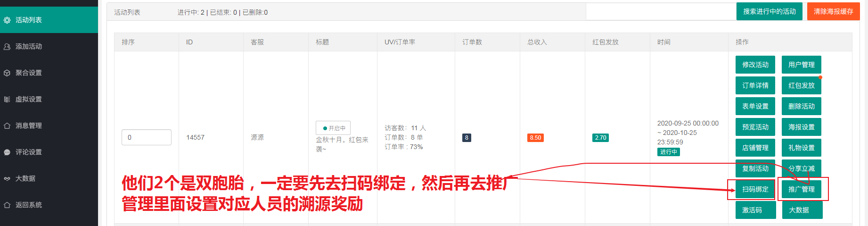Click the green 进行中 time badge

[669, 152]
